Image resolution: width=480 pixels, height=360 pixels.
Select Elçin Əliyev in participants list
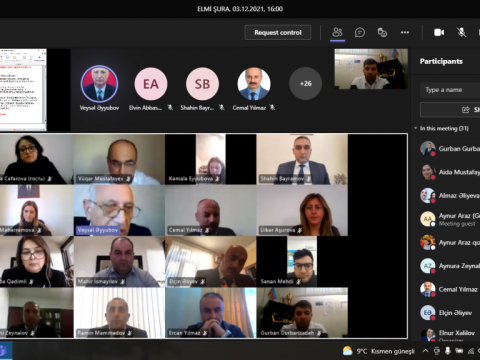click(x=449, y=313)
